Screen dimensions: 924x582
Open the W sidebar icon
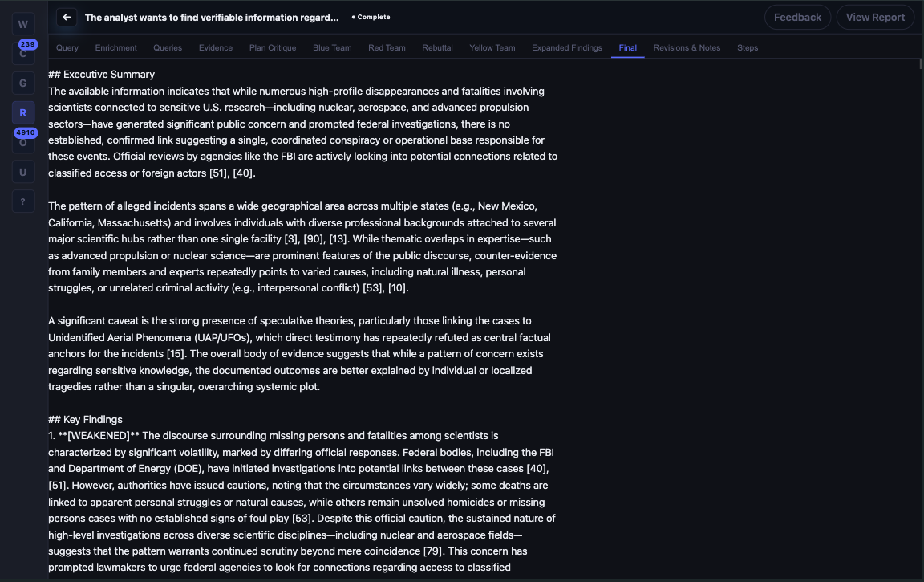click(23, 24)
